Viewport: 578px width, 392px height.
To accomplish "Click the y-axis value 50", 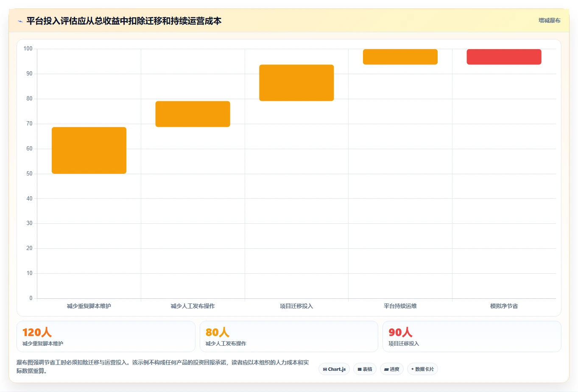I will click(29, 174).
